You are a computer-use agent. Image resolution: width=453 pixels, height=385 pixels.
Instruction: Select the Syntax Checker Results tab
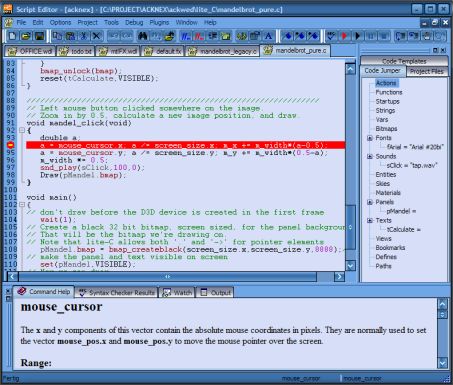pos(116,292)
